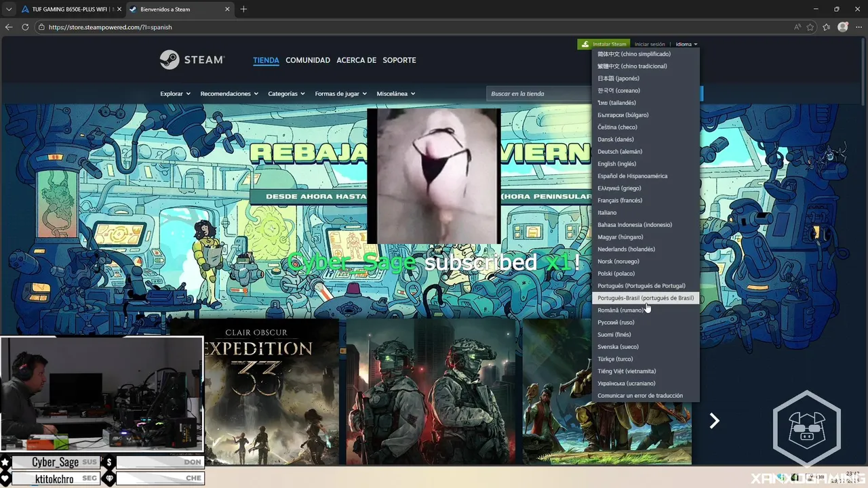The height and width of the screenshot is (488, 868).
Task: Open browser Settings and more menu
Action: [859, 27]
